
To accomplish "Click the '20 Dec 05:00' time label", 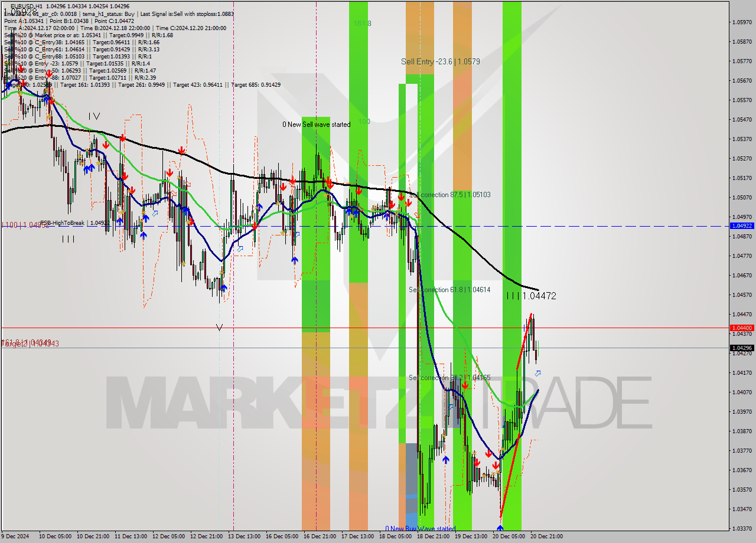I will click(x=509, y=537).
